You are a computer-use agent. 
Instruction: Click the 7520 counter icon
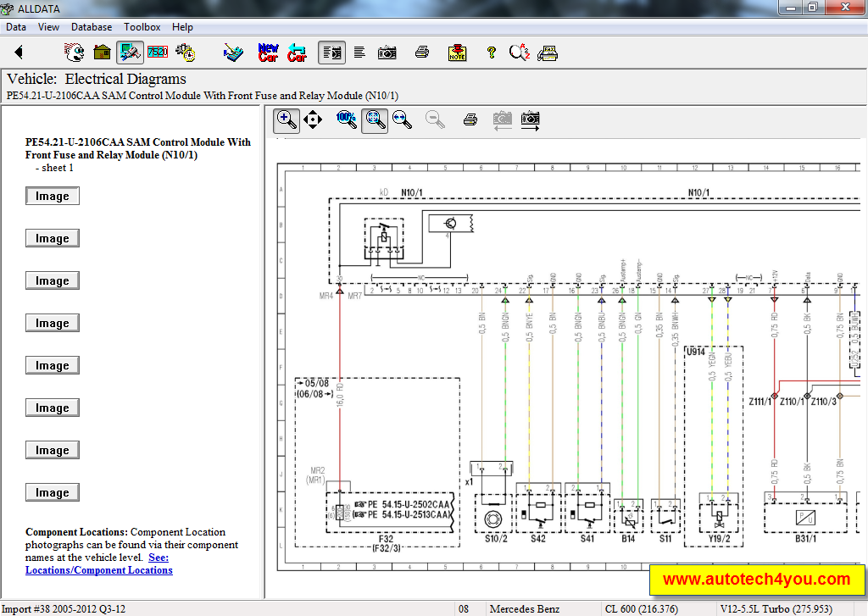click(x=158, y=52)
